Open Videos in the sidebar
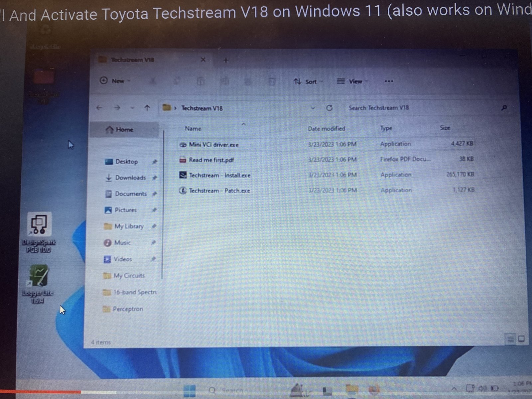The image size is (532, 399). point(123,259)
